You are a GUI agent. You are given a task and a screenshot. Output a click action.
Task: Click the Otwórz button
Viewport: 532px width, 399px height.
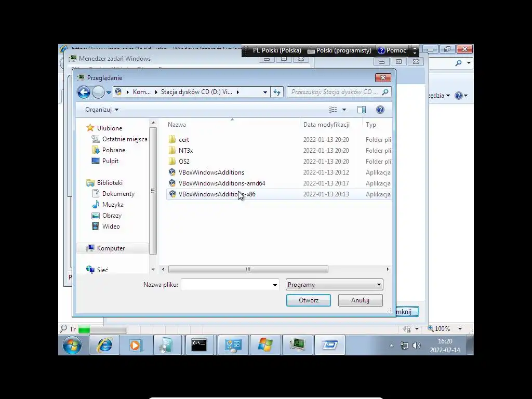click(309, 300)
